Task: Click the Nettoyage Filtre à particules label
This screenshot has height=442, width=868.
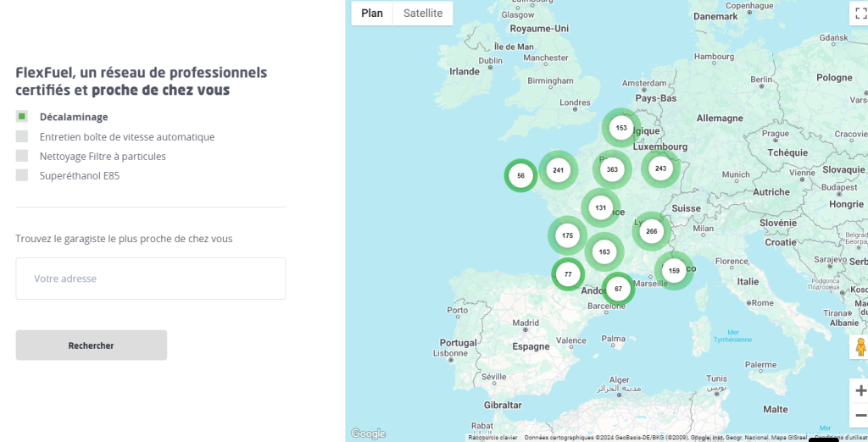Action: [x=103, y=157]
